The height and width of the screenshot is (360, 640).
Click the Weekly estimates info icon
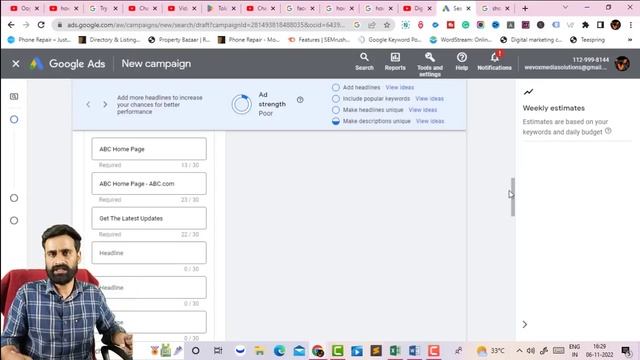coord(608,131)
